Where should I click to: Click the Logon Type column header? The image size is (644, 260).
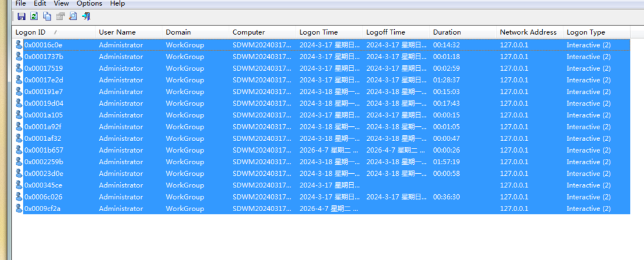pyautogui.click(x=585, y=32)
